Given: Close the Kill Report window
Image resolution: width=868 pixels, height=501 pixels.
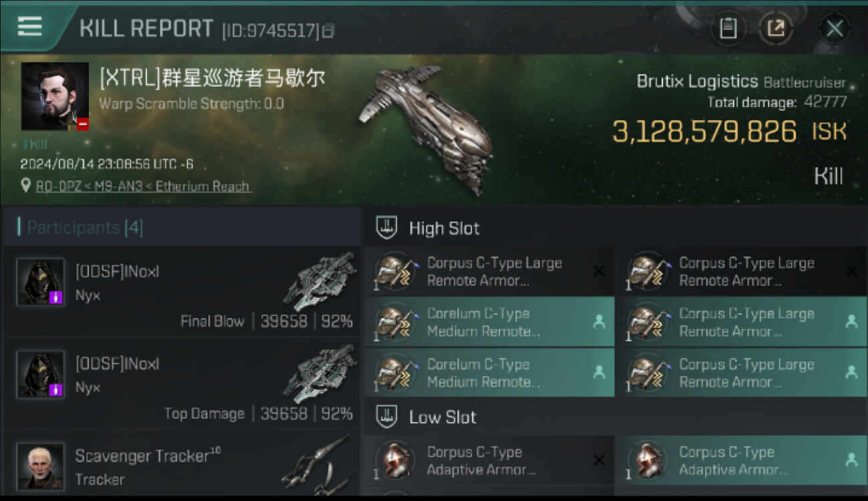Looking at the screenshot, I should coord(835,29).
